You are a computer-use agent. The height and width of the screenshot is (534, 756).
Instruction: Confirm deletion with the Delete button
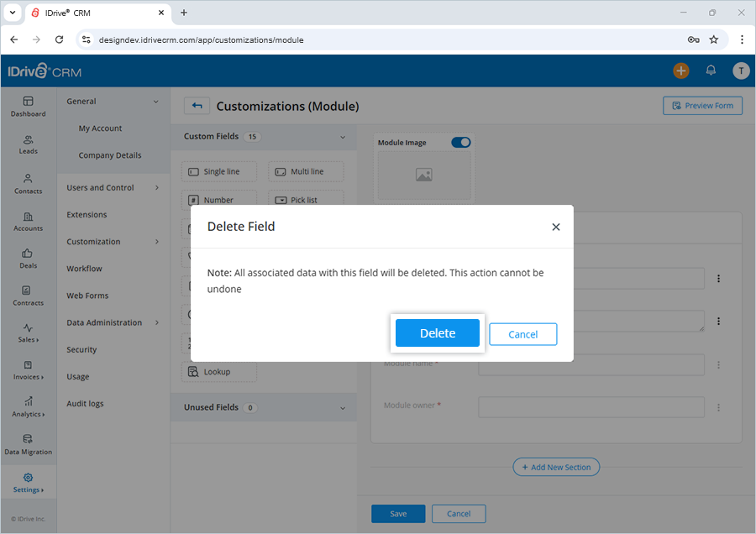(x=437, y=332)
